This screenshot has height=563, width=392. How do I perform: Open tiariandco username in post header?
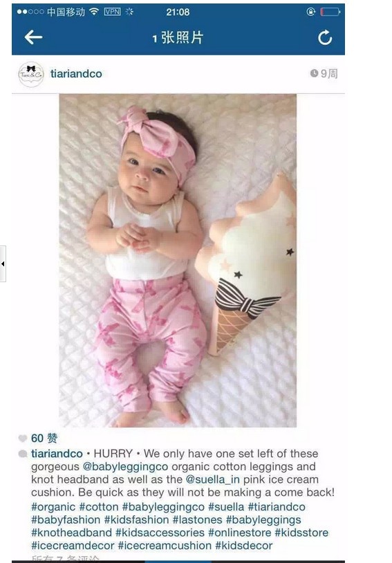tap(76, 73)
